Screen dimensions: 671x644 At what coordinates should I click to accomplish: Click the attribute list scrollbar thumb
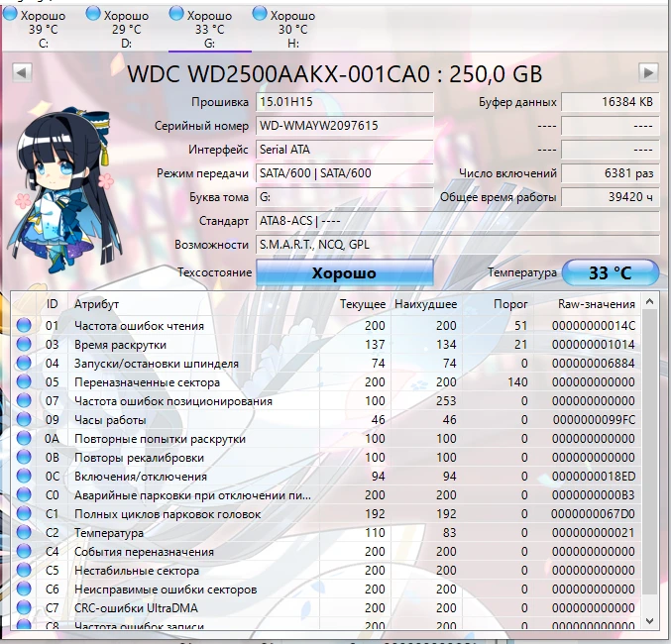[x=649, y=452]
